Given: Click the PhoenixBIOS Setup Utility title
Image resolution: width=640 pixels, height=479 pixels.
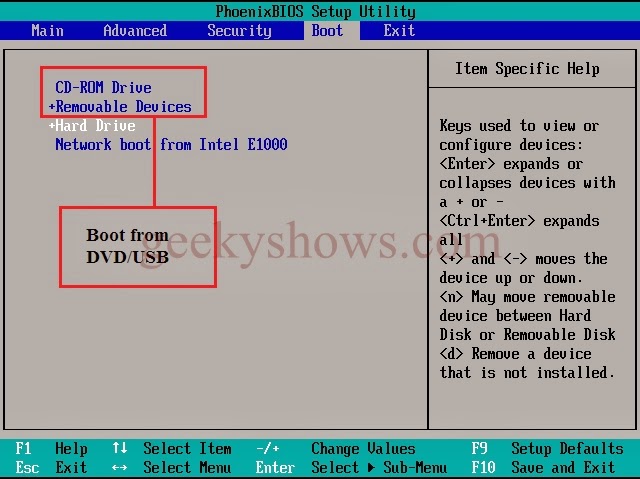Looking at the screenshot, I should [x=316, y=11].
